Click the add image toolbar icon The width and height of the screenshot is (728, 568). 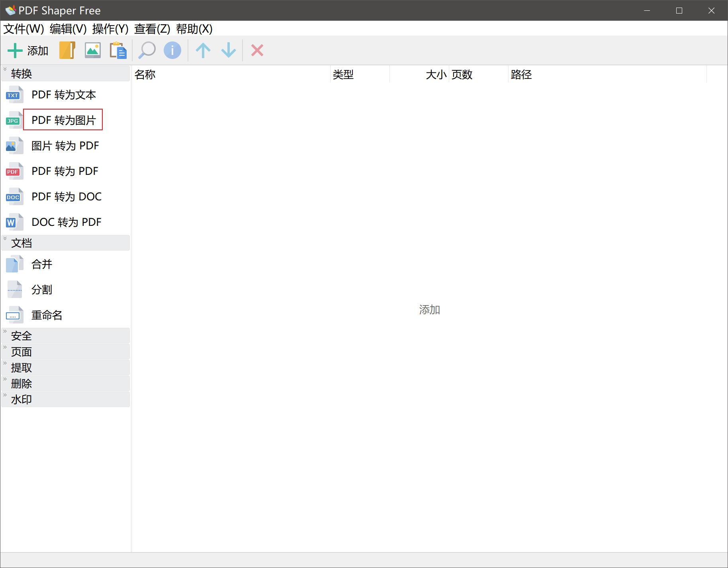click(x=93, y=50)
